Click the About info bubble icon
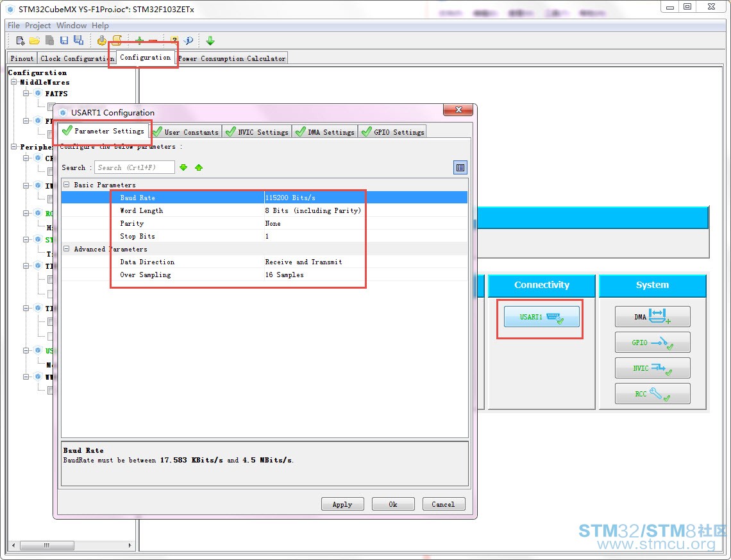731x560 pixels. [189, 40]
